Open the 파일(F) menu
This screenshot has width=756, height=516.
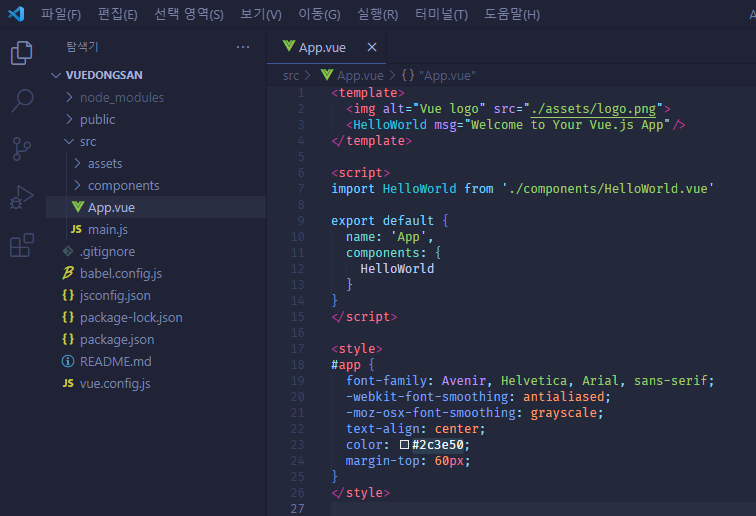[x=61, y=14]
